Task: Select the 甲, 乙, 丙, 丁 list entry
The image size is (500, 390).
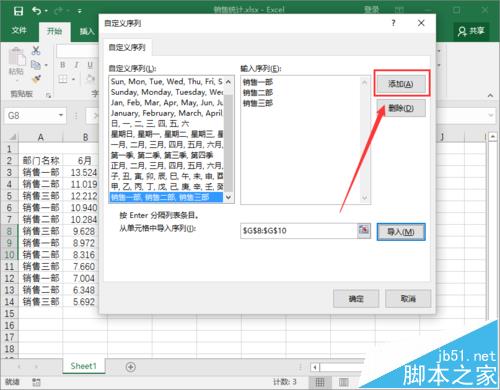Action: [x=167, y=186]
